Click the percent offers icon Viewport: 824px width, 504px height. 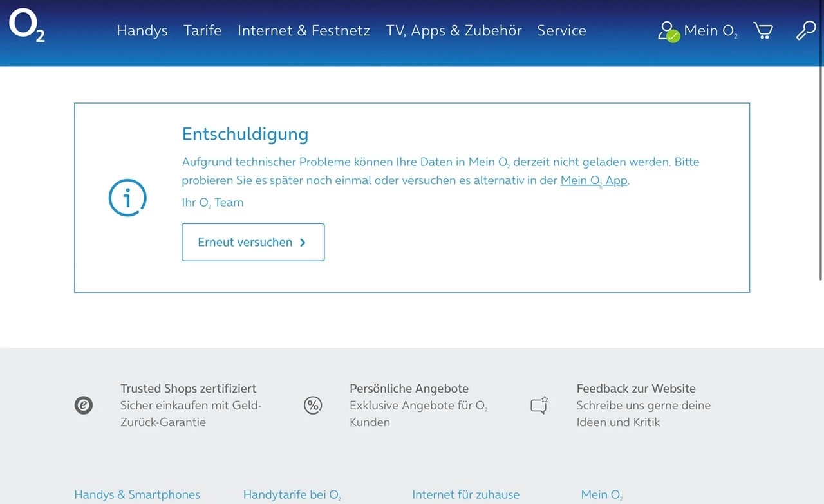(313, 406)
